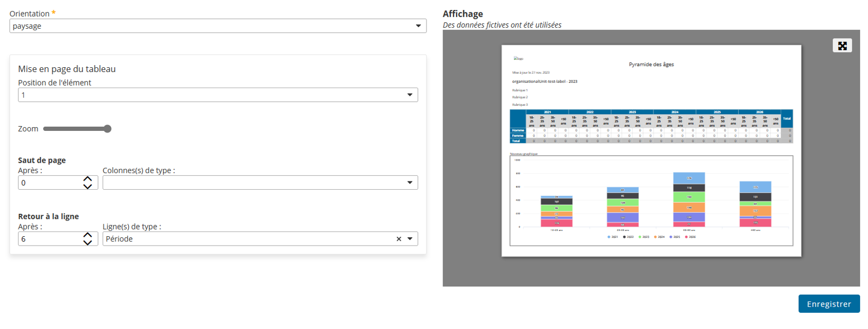868x329 pixels.
Task: Decrease the Saut de page Après value
Action: [88, 187]
